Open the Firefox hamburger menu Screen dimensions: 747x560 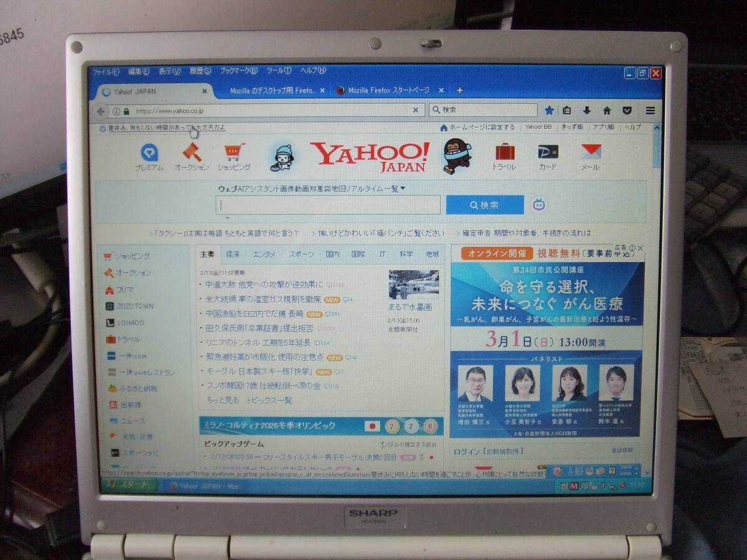coord(651,111)
